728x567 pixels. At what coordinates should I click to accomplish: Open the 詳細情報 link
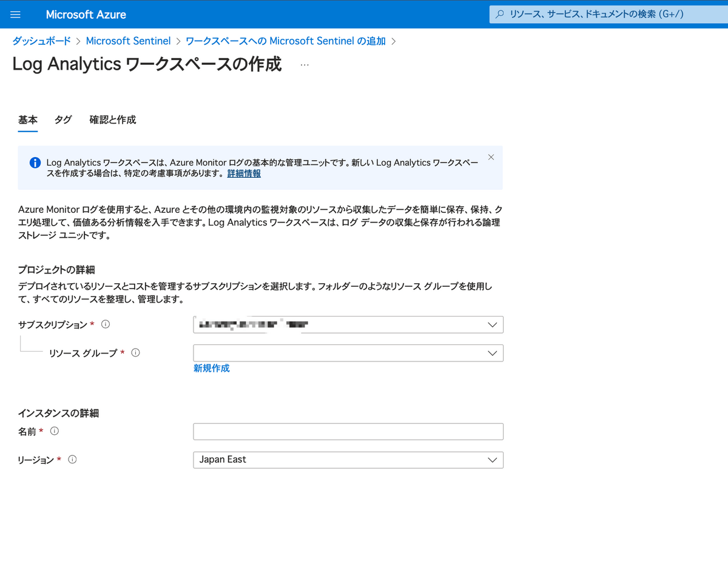coord(244,173)
